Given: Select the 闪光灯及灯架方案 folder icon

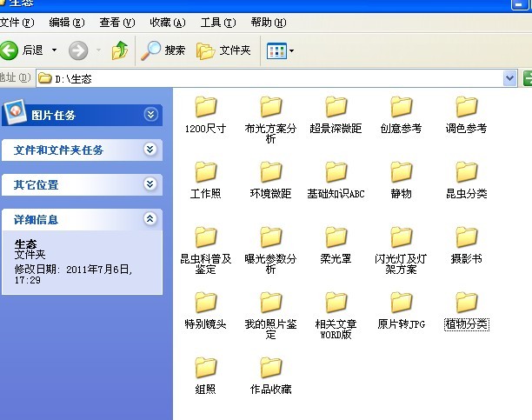Looking at the screenshot, I should click(401, 237).
